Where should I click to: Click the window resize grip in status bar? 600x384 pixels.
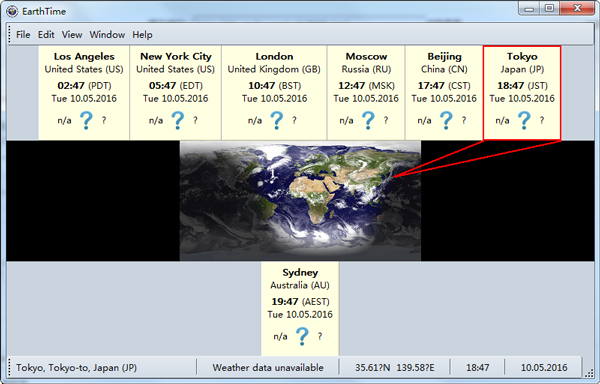[x=589, y=373]
